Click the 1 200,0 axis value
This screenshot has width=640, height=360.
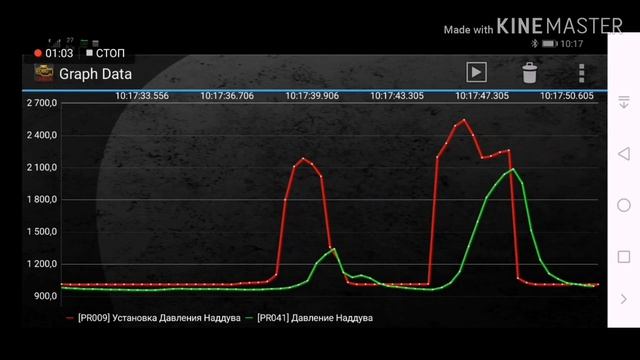[42, 264]
